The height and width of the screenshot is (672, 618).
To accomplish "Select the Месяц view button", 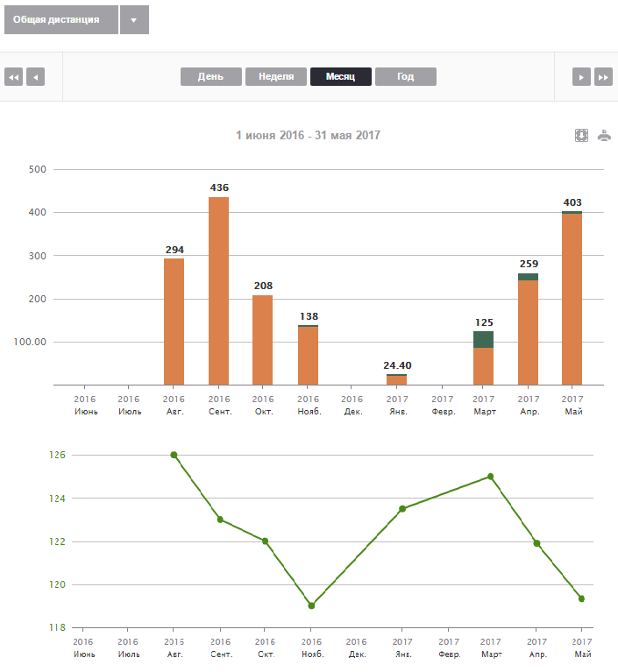I will (x=341, y=77).
